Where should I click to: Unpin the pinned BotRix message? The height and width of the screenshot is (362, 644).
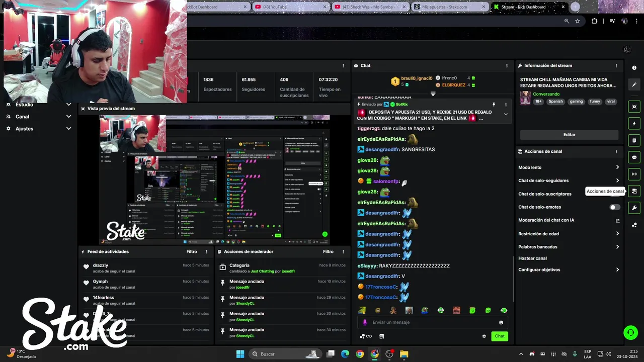(494, 105)
